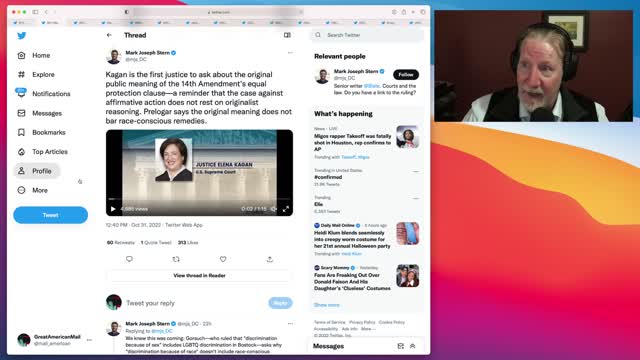
Task: Select Notifications in the sidebar
Action: pyautogui.click(x=51, y=94)
